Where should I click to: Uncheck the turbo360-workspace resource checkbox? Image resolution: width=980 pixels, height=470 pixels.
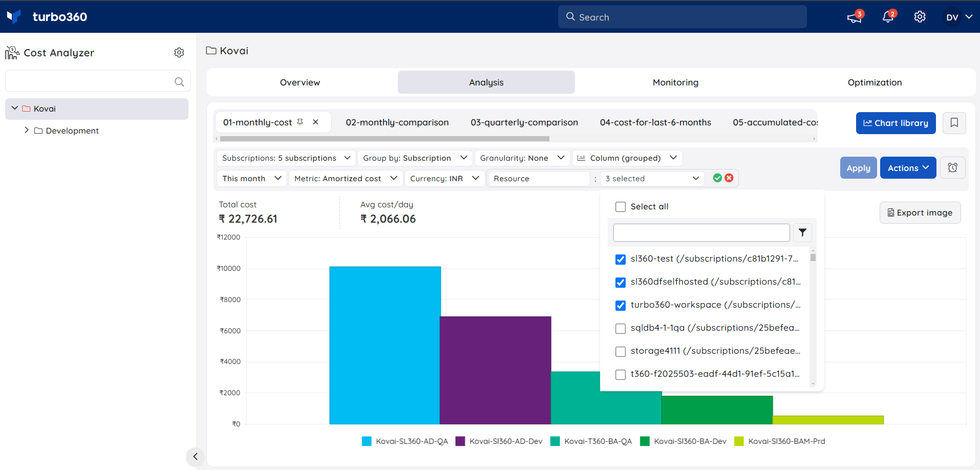point(621,306)
